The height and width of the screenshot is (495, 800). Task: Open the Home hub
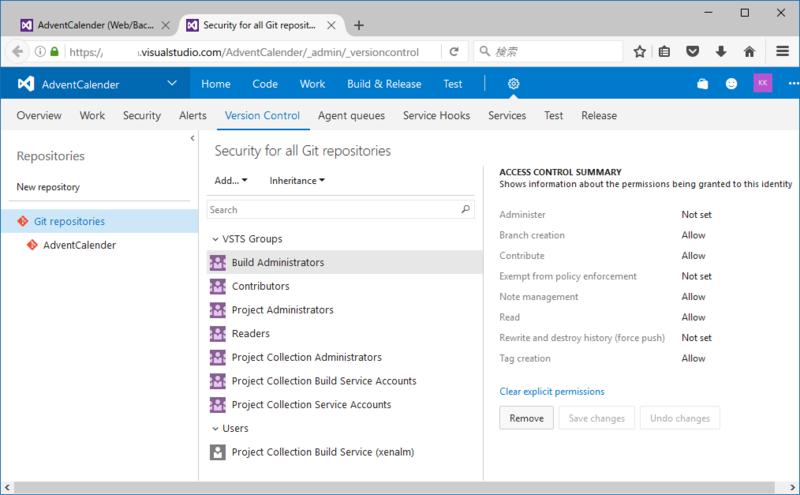[x=216, y=84]
